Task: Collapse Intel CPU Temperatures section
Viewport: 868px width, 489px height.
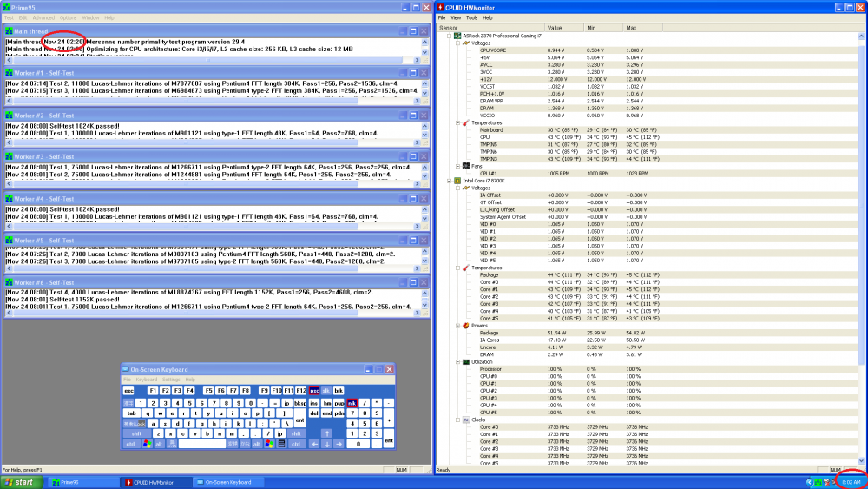Action: pos(457,268)
